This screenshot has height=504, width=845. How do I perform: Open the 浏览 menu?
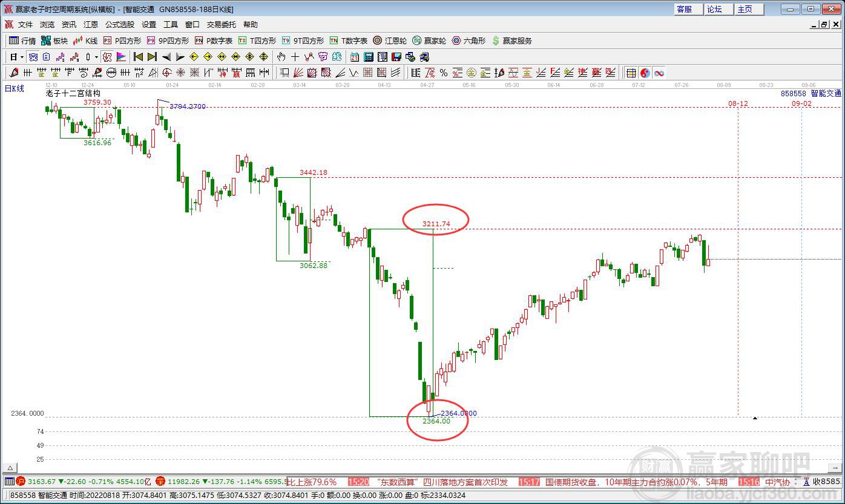(x=47, y=24)
